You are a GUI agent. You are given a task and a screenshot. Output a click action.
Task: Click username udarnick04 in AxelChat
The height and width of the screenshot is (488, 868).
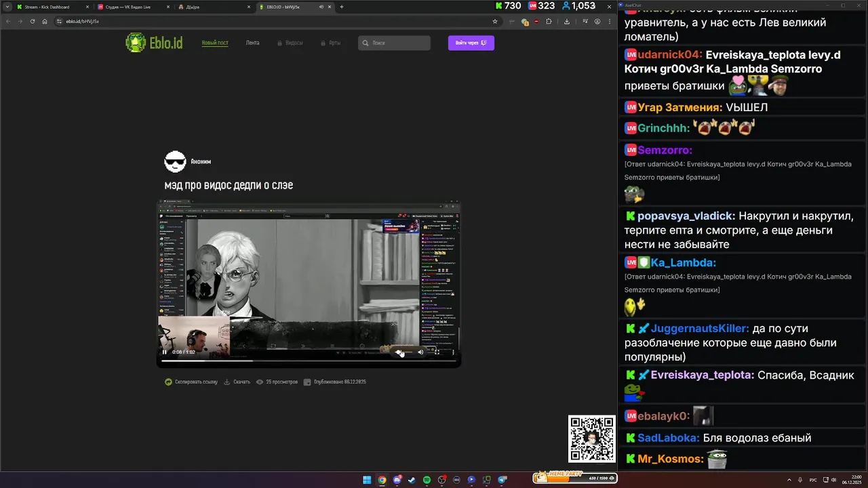pos(669,55)
